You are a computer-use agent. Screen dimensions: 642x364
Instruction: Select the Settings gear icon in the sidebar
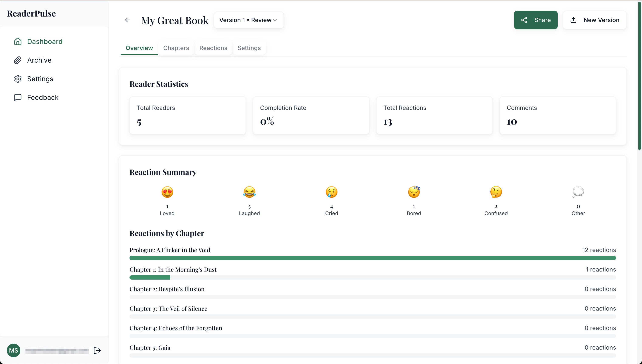click(18, 79)
